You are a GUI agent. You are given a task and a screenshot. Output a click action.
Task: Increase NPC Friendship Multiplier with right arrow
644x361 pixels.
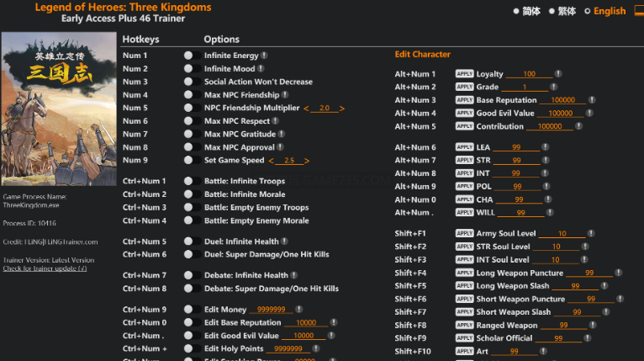tap(342, 109)
